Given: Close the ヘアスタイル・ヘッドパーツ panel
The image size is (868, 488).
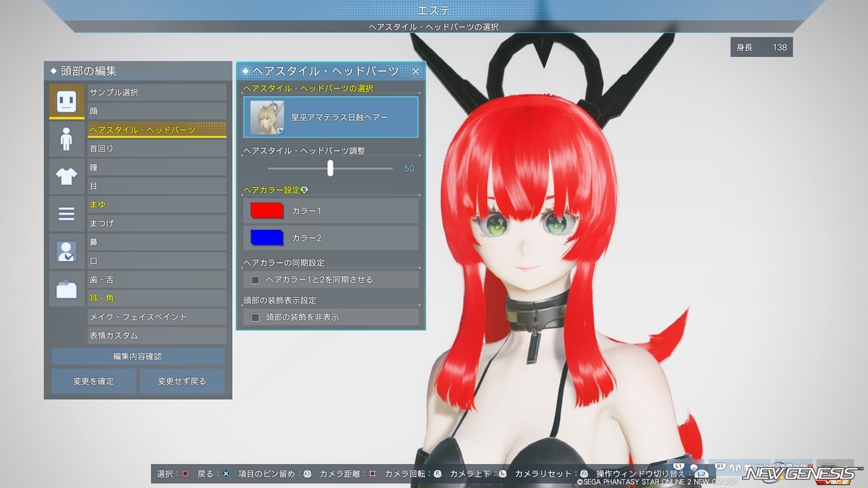Looking at the screenshot, I should click(416, 71).
